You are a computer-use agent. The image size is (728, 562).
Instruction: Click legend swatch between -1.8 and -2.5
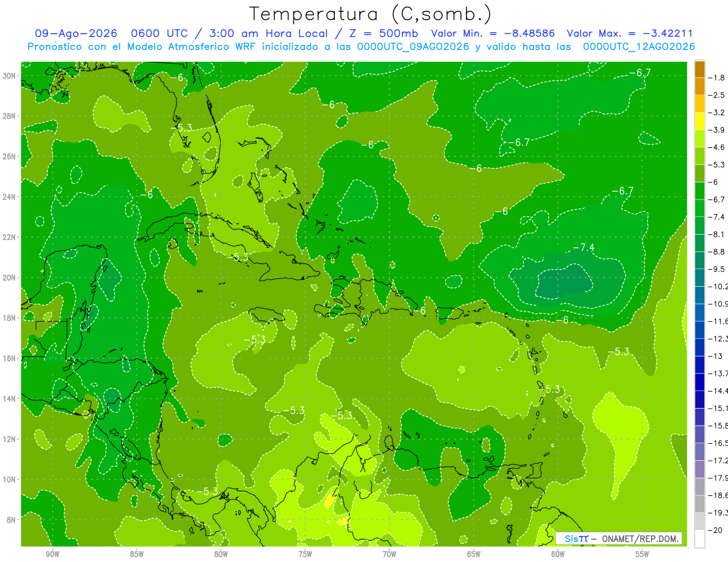click(699, 87)
